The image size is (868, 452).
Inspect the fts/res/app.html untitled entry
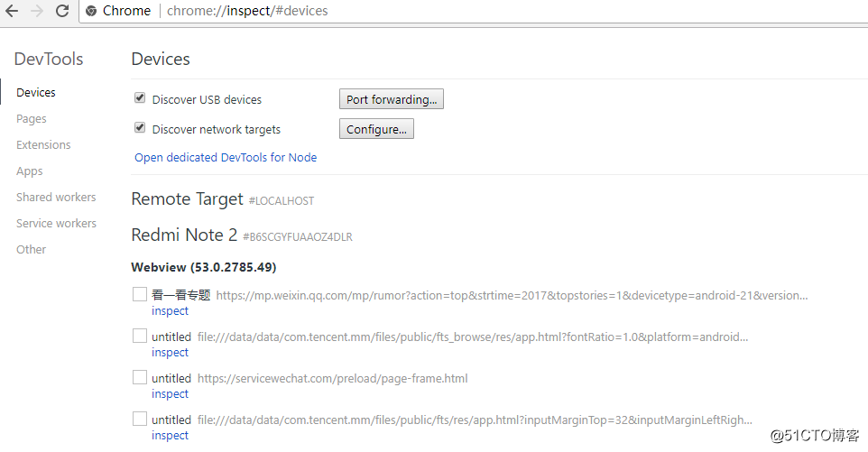[x=170, y=436]
